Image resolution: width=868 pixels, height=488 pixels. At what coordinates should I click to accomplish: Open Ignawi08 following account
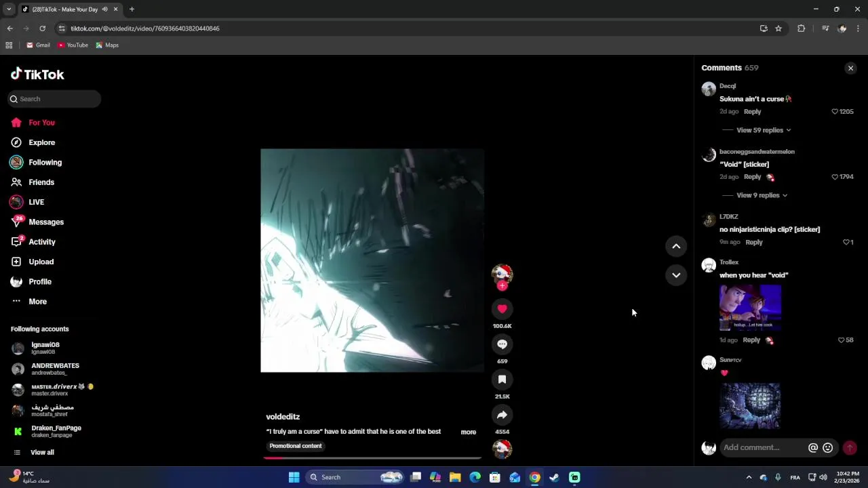point(45,348)
